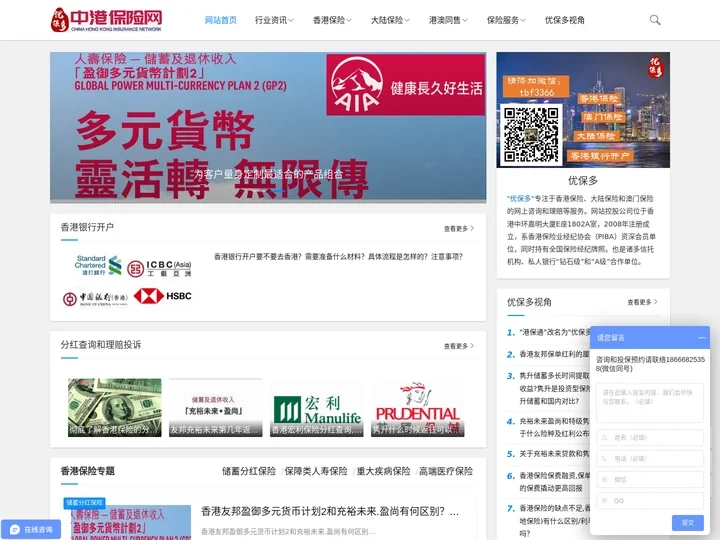This screenshot has width=720, height=540.
Task: Click the AIA logo on banner
Action: point(357,85)
